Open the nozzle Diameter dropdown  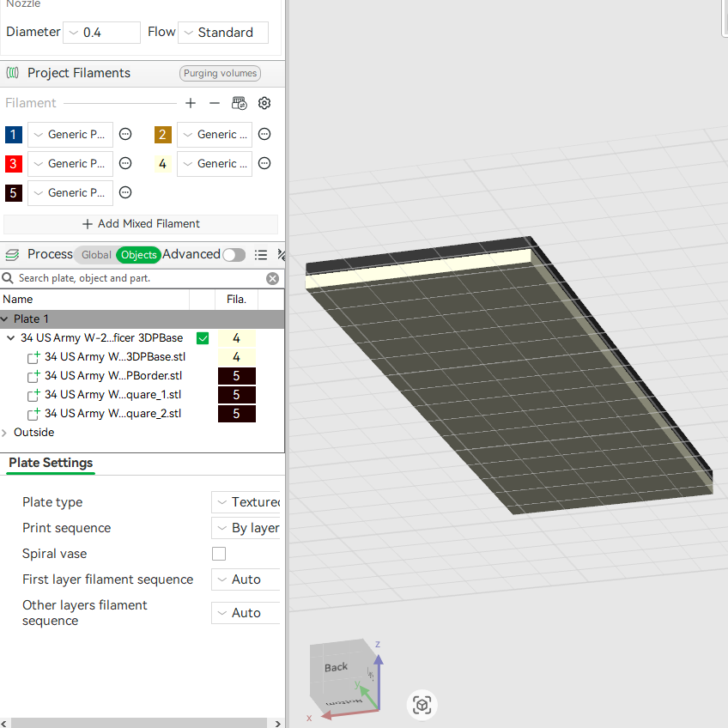[101, 33]
